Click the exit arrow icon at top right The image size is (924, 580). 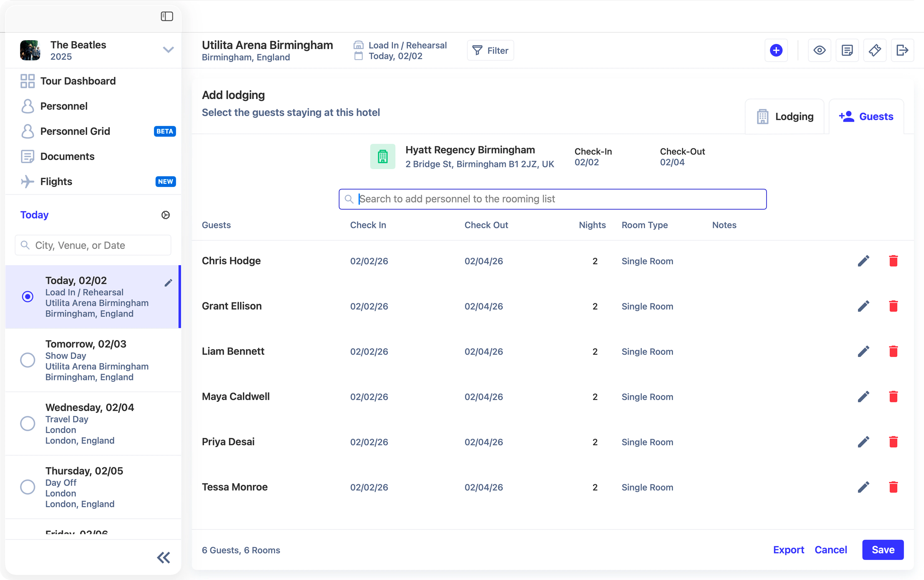click(x=902, y=50)
